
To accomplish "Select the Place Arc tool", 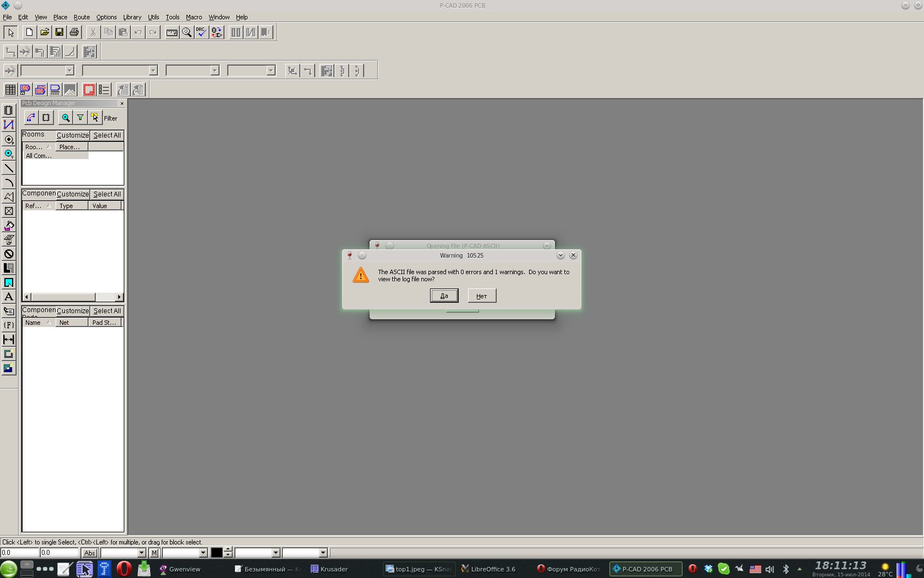I will 9,182.
